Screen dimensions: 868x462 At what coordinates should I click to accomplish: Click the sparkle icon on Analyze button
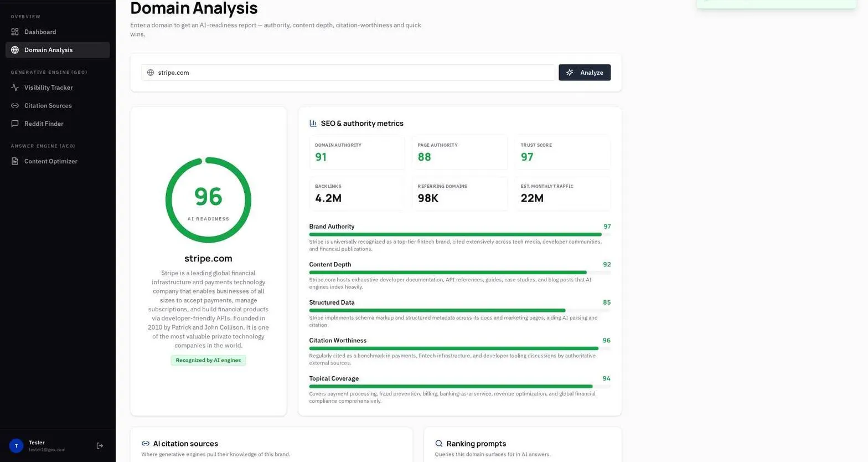point(570,73)
